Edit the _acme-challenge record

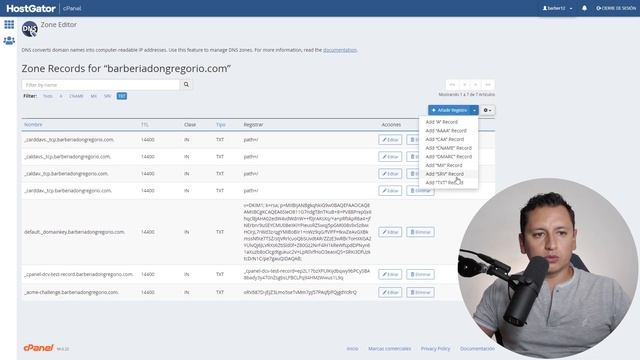(x=390, y=292)
